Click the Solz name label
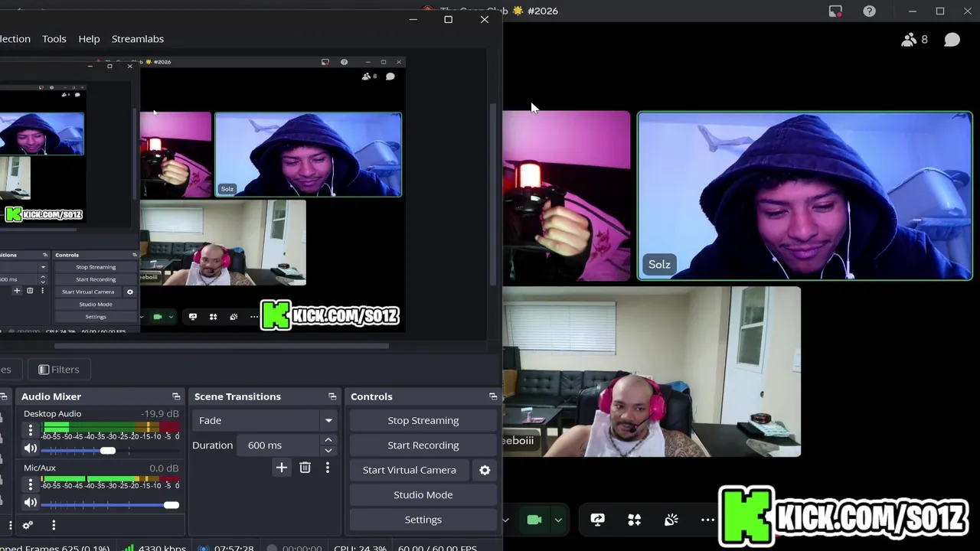 [659, 265]
